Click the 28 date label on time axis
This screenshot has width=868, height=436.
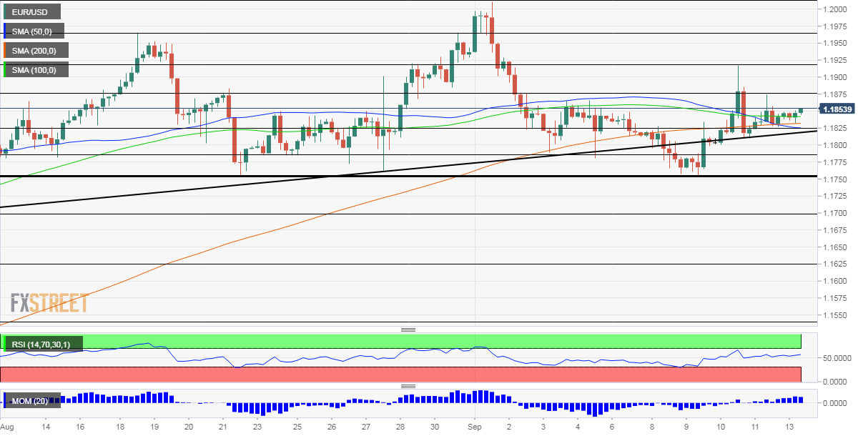(400, 427)
